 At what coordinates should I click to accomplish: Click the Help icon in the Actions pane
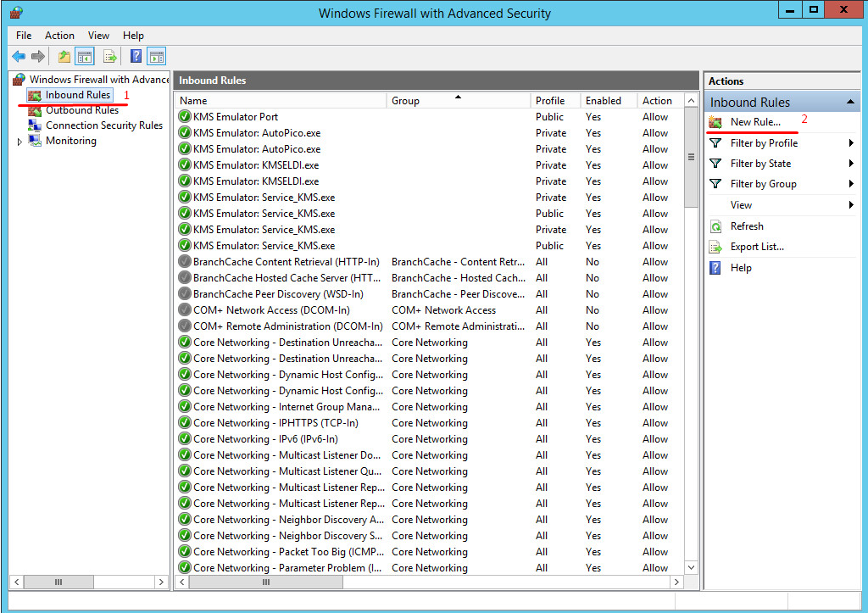[x=715, y=268]
